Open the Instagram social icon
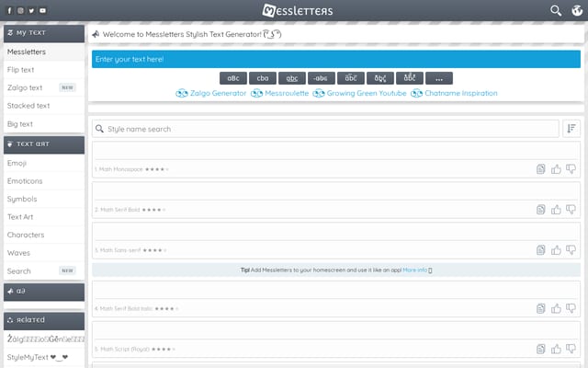Image resolution: width=588 pixels, height=368 pixels. click(20, 10)
